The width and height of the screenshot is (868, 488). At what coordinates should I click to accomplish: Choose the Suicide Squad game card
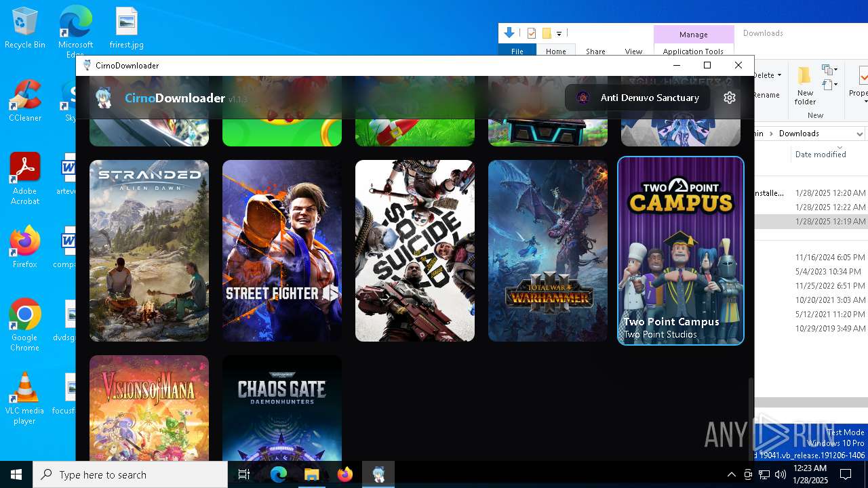click(x=415, y=251)
